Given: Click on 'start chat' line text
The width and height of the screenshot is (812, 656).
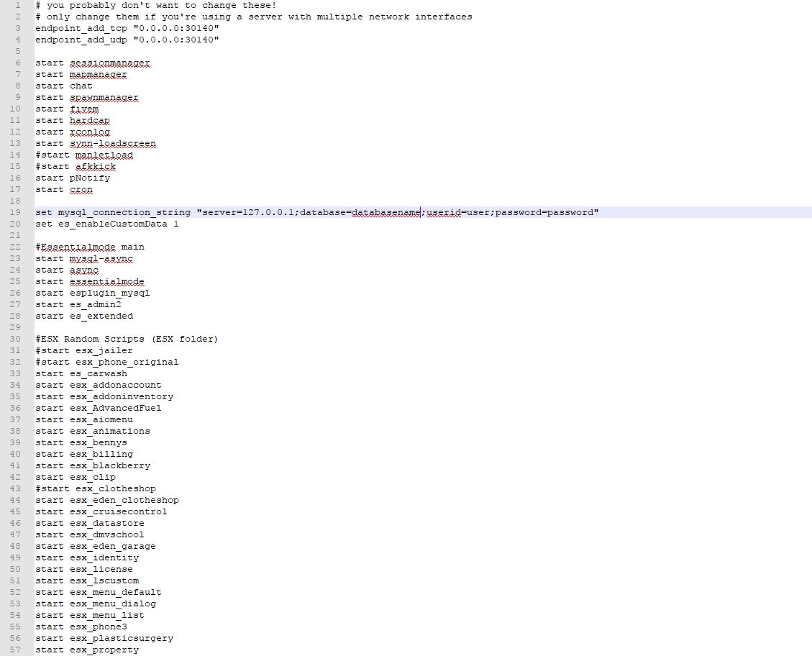Looking at the screenshot, I should (x=64, y=86).
